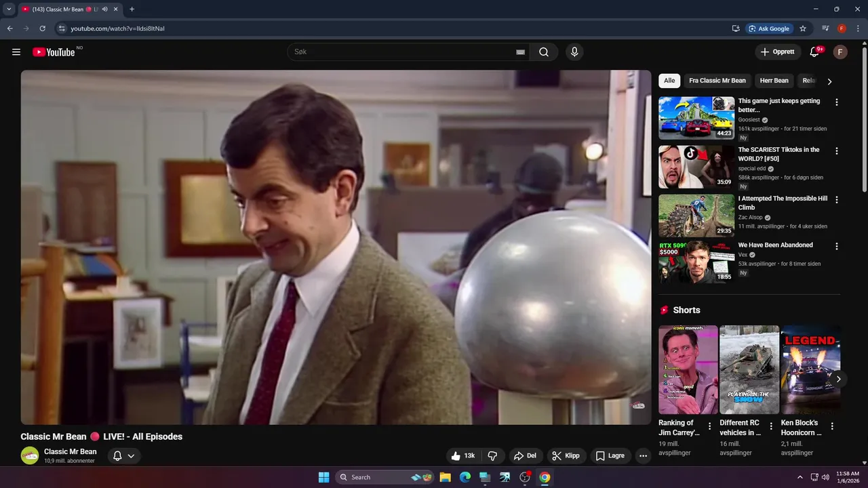Viewport: 868px width, 488px height.
Task: Play the Ranking of Jim Carrey short
Action: [x=688, y=369]
